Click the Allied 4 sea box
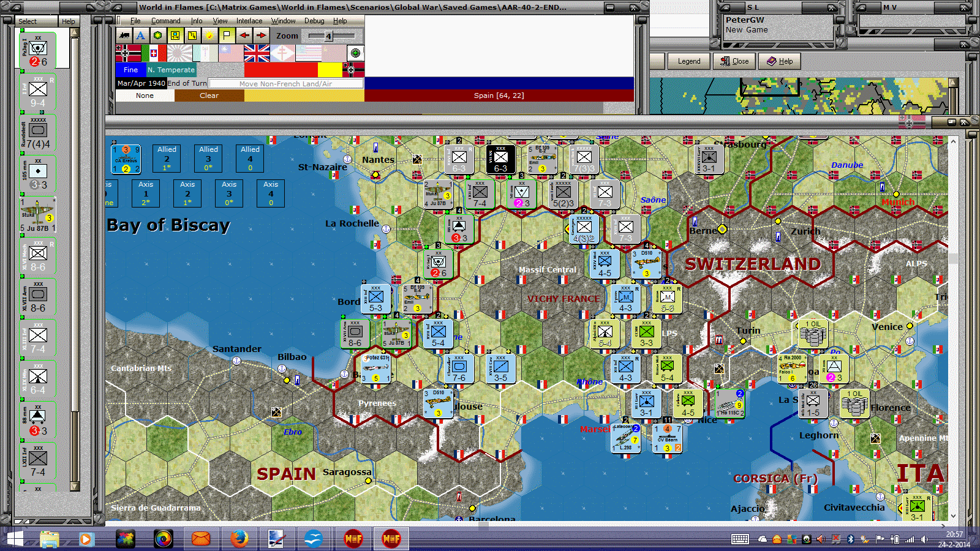The width and height of the screenshot is (980, 551). click(x=250, y=158)
